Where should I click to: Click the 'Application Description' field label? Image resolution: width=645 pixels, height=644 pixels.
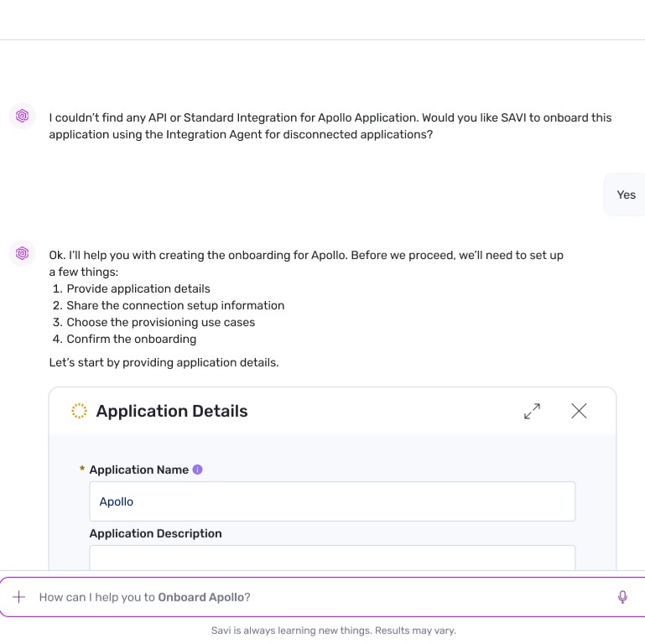155,533
